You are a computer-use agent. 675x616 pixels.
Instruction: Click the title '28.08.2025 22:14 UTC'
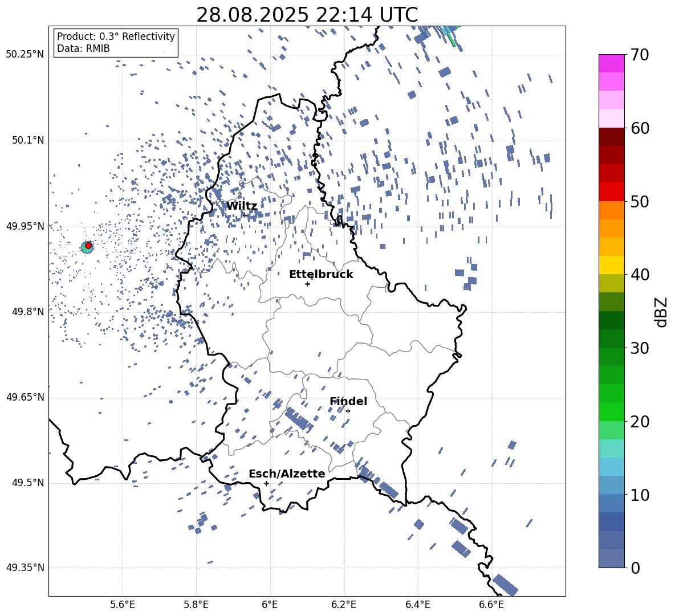click(x=307, y=15)
